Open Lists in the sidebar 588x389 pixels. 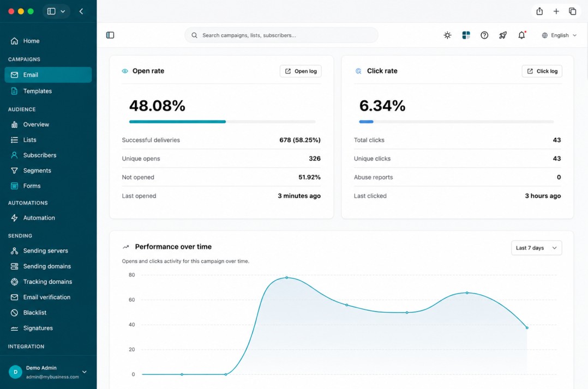click(48, 139)
